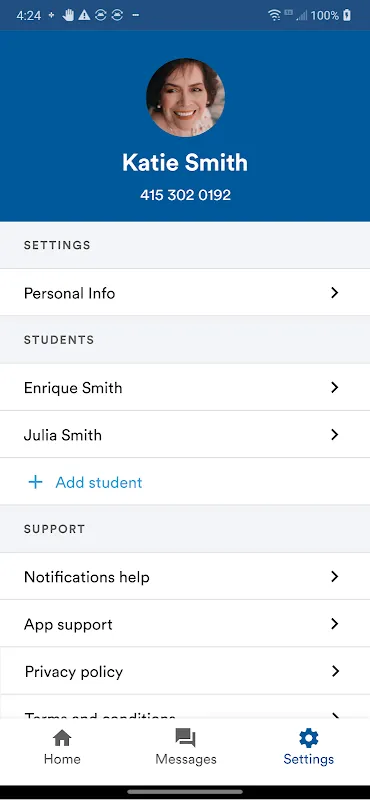Click the plus icon beside Add student
370x800 pixels.
[35, 482]
